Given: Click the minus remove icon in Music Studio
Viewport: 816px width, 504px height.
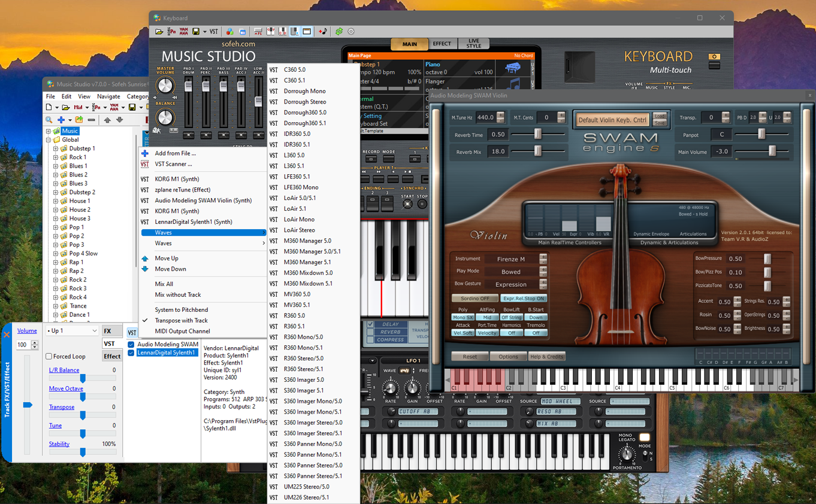Looking at the screenshot, I should (91, 120).
